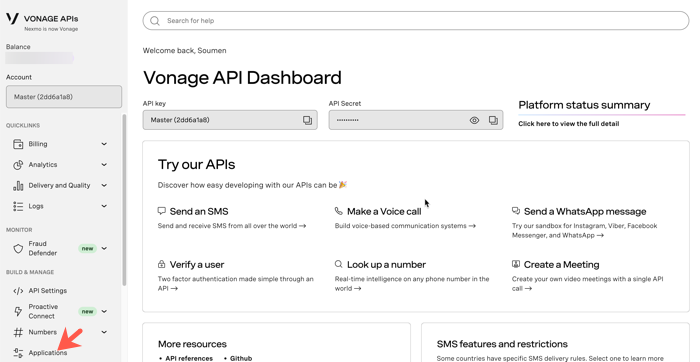Image resolution: width=700 pixels, height=362 pixels.
Task: Click the Platform status summary heading
Action: [584, 105]
